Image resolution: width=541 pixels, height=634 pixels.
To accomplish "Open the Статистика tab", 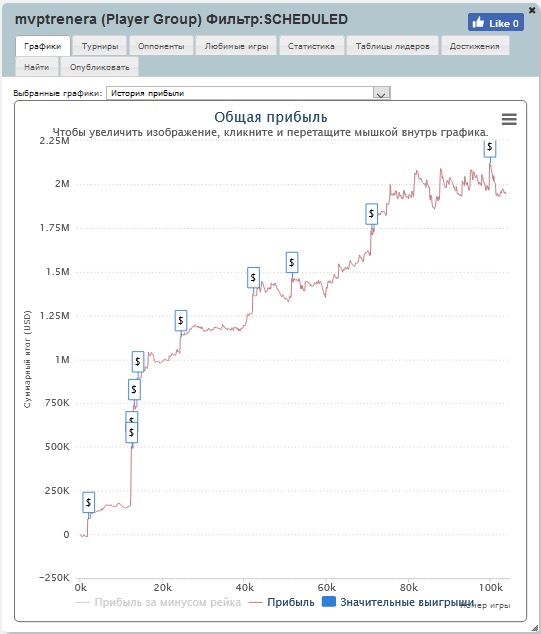I will [x=311, y=46].
